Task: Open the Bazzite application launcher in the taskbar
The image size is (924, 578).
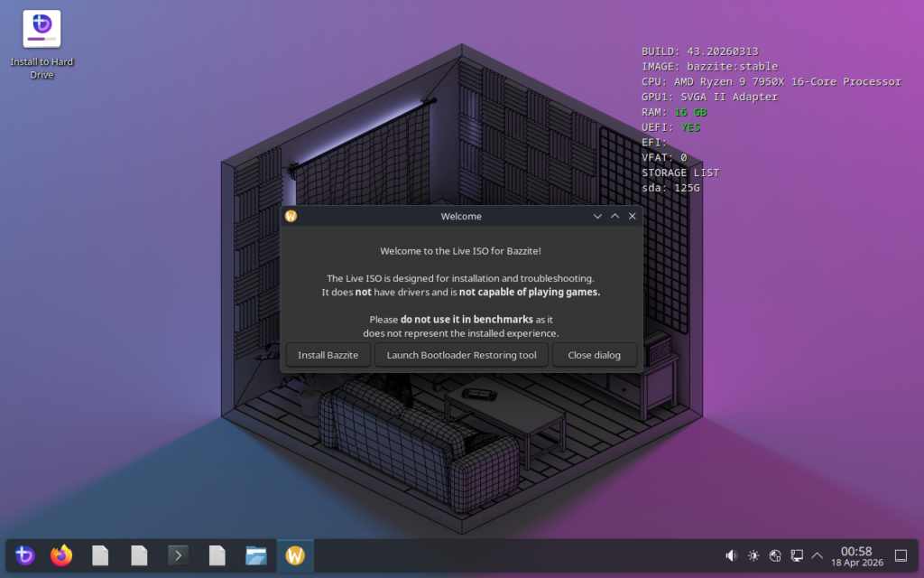Action: [24, 555]
